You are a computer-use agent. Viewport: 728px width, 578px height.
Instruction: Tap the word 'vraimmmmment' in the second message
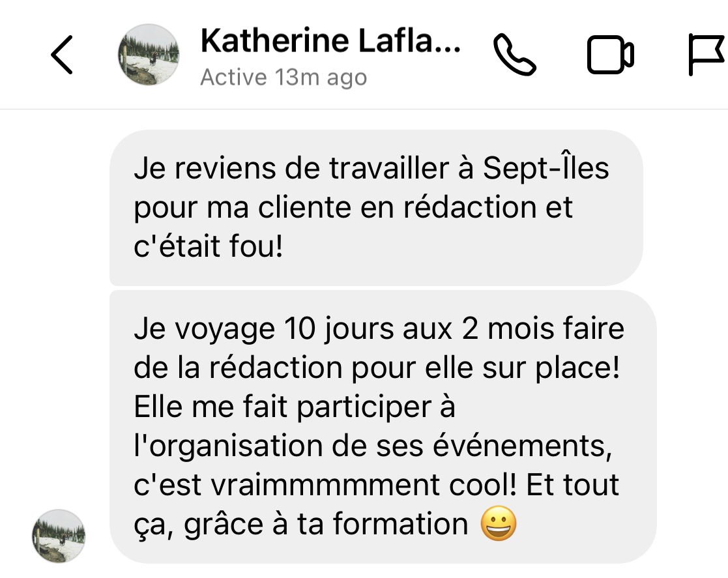(x=324, y=485)
